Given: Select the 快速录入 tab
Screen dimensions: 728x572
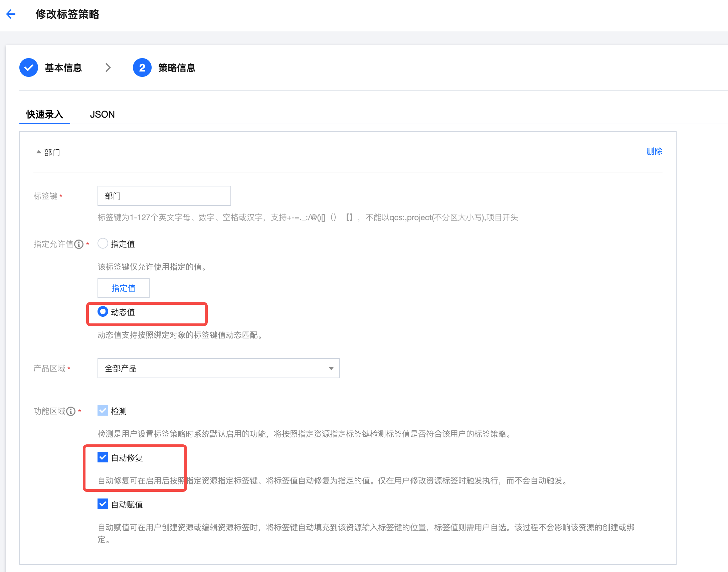Looking at the screenshot, I should click(x=44, y=115).
